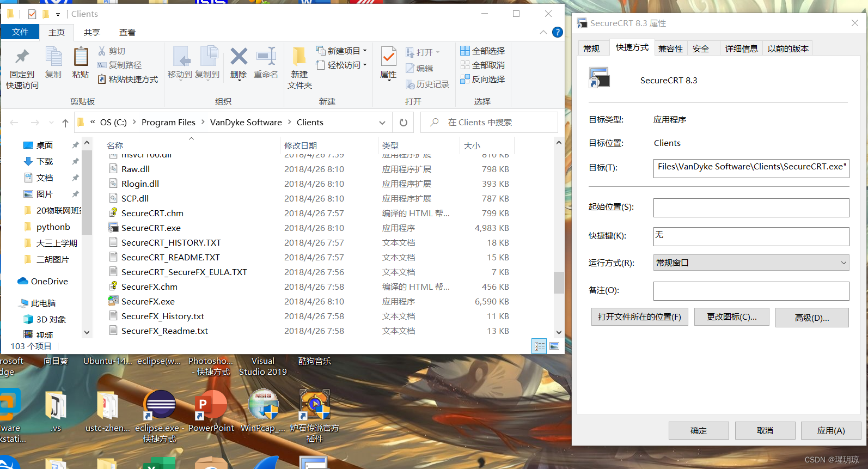Click Select none in the ribbon
The image size is (868, 469).
click(x=482, y=65)
